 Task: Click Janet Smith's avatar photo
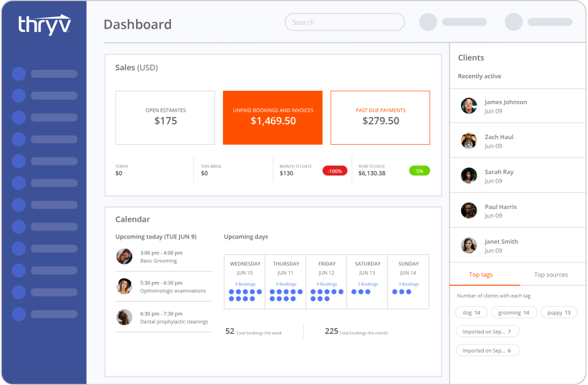tap(469, 245)
